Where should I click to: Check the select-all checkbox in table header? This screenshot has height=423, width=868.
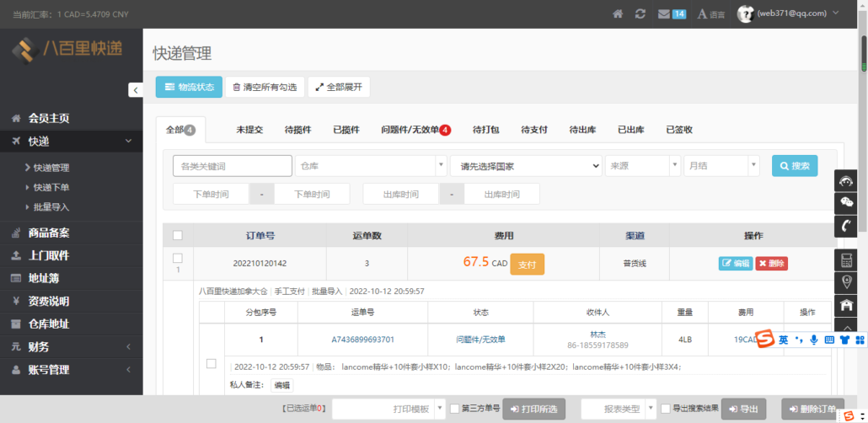click(x=177, y=236)
